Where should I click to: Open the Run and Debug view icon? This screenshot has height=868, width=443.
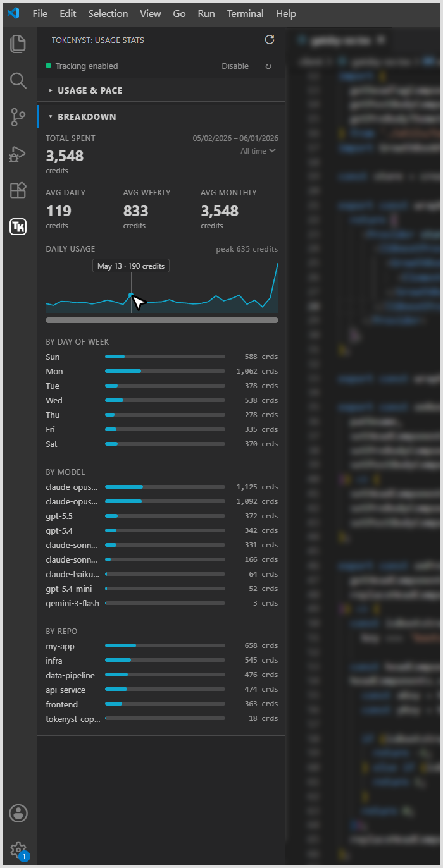coord(18,154)
